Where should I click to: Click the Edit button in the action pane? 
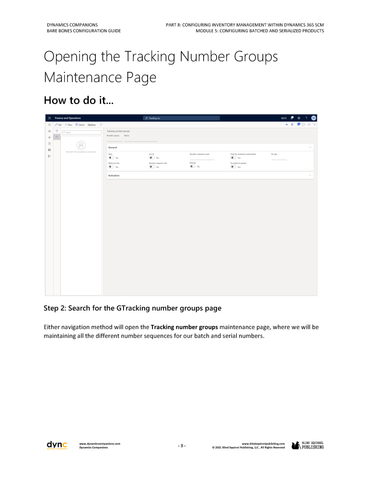point(58,125)
